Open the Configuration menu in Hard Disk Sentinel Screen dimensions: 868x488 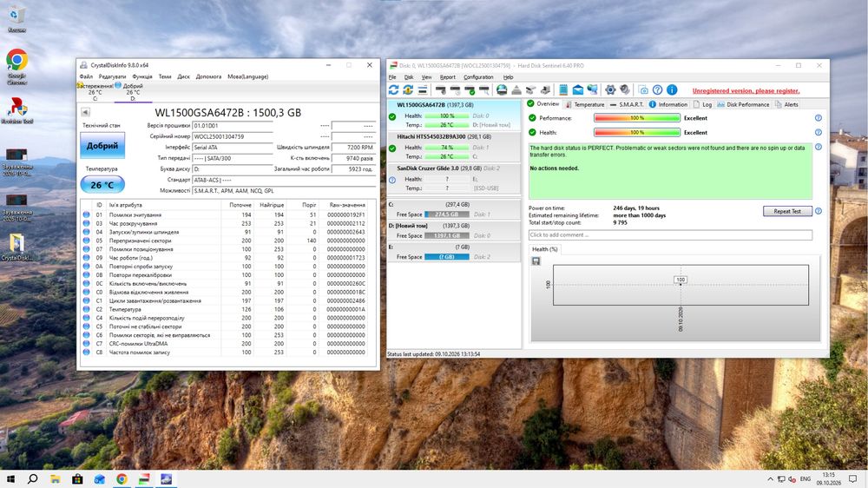coord(478,77)
